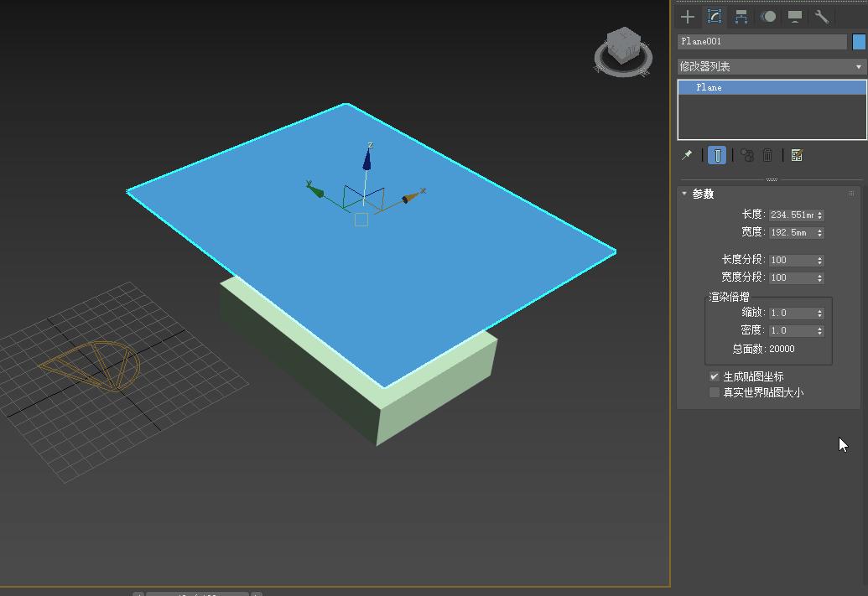Uncheck 生成贴图坐标
Screen dimensions: 868x596
click(714, 376)
